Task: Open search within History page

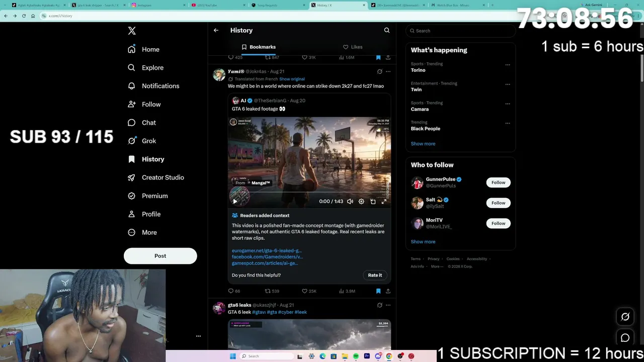Action: 387,30
